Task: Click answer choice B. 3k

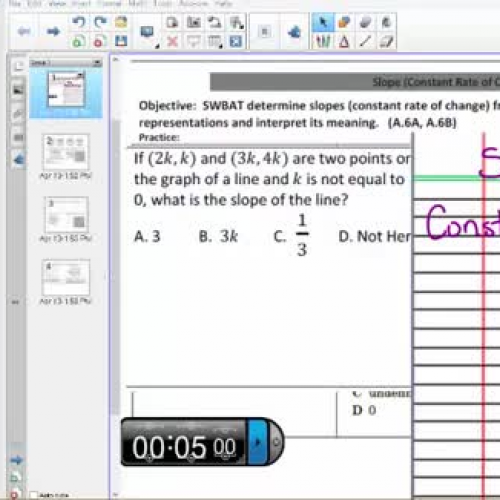Action: click(x=218, y=236)
